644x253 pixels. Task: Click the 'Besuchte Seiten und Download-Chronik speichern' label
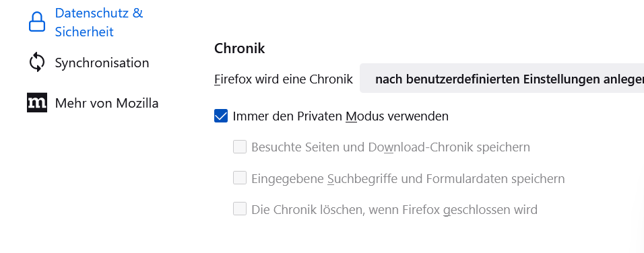click(x=391, y=147)
